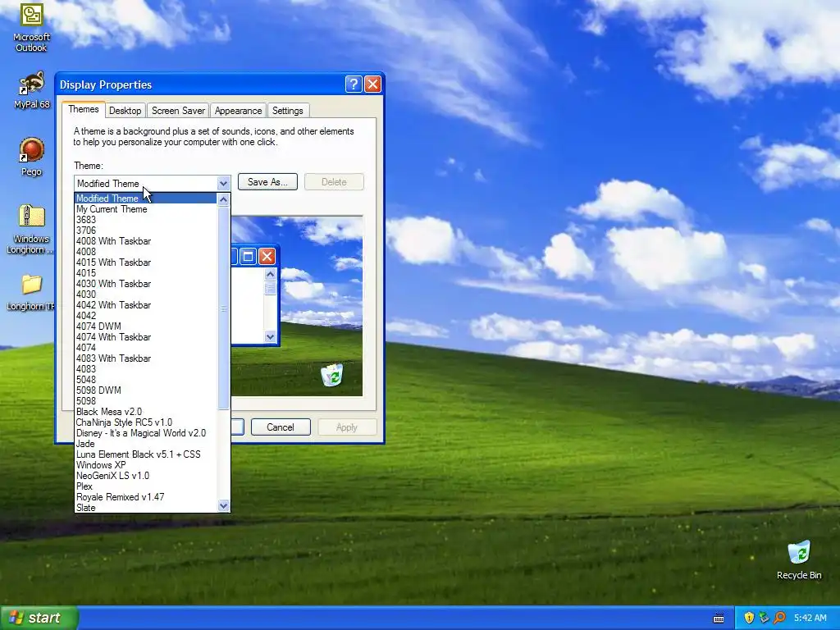Select 4074 With Taskbar theme

(x=146, y=337)
